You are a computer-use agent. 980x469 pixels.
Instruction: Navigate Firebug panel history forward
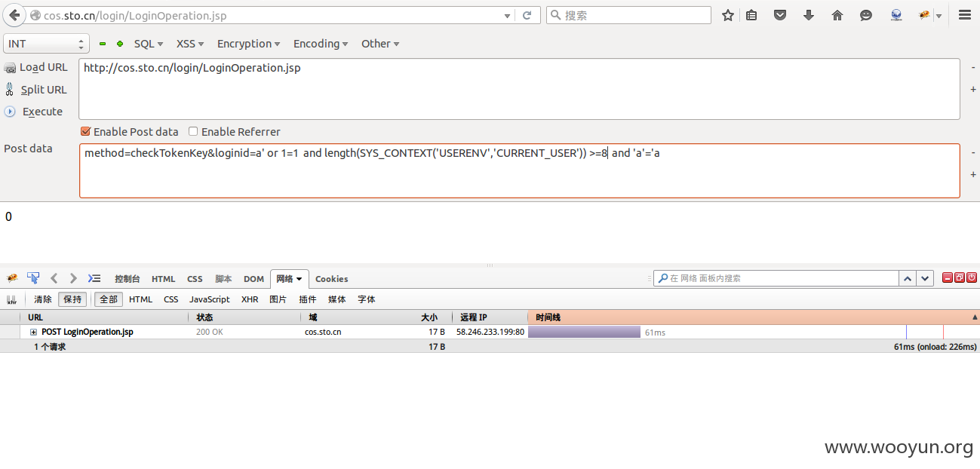click(73, 278)
